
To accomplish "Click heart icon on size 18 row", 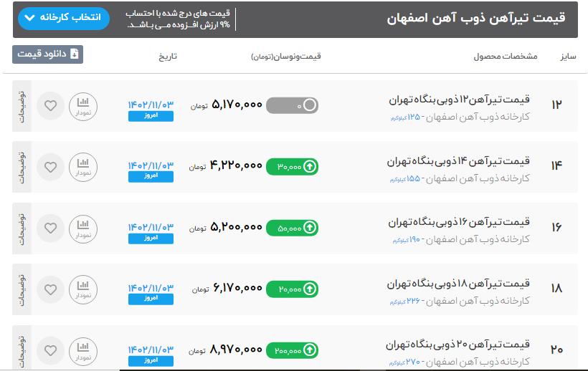I will (50, 289).
